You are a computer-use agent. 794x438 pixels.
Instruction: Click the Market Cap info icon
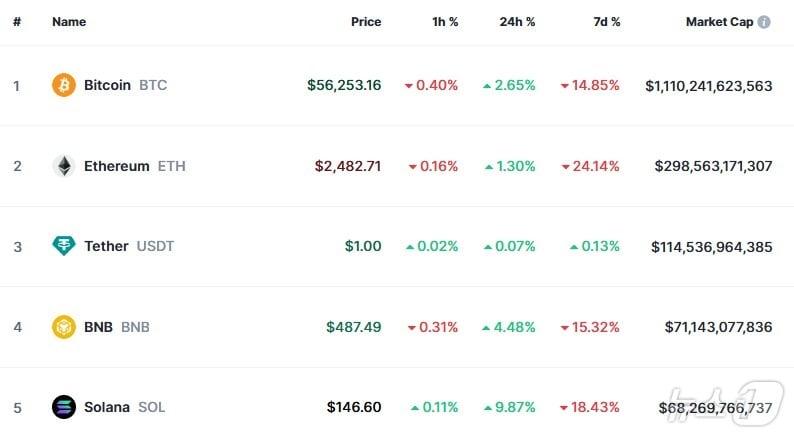(764, 21)
